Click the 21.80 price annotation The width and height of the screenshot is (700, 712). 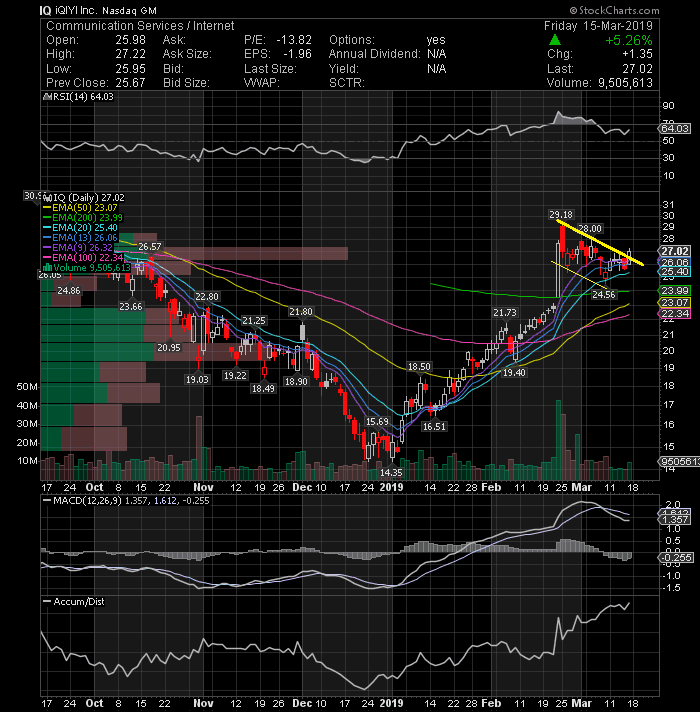click(301, 312)
